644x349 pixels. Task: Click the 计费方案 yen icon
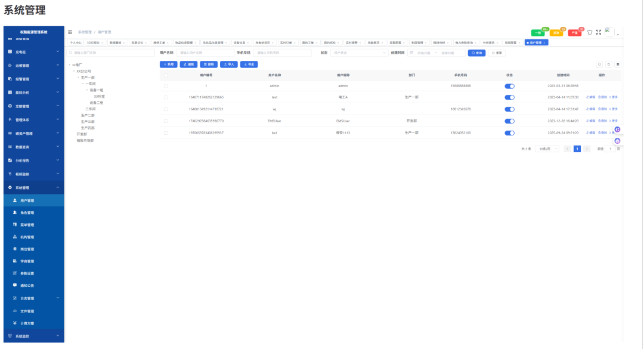coord(15,323)
